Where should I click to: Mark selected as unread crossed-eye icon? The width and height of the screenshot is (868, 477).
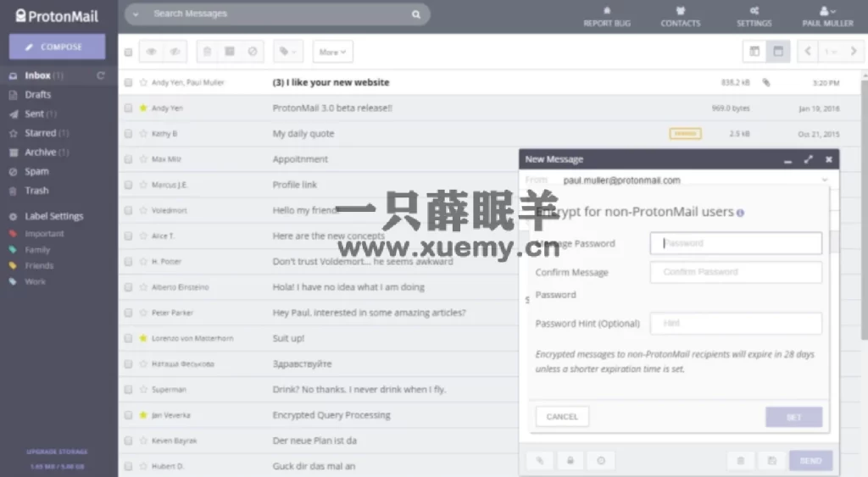pyautogui.click(x=175, y=52)
